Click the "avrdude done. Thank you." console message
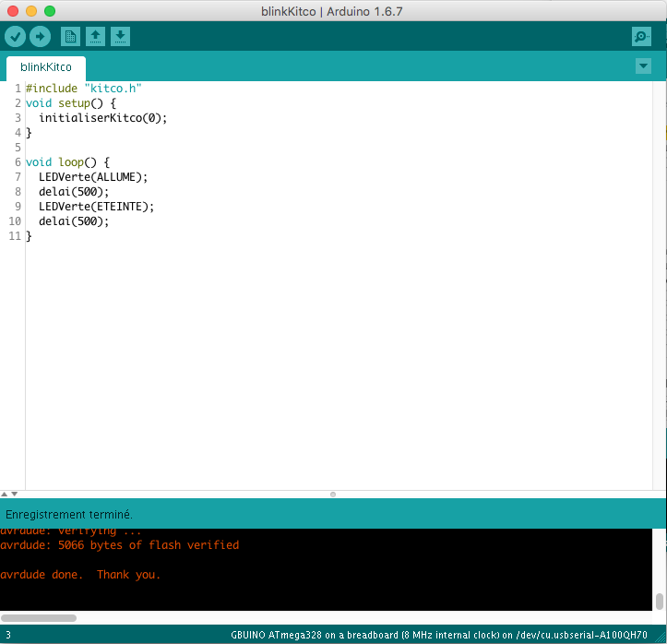Screen dimensions: 667x644 pos(80,575)
